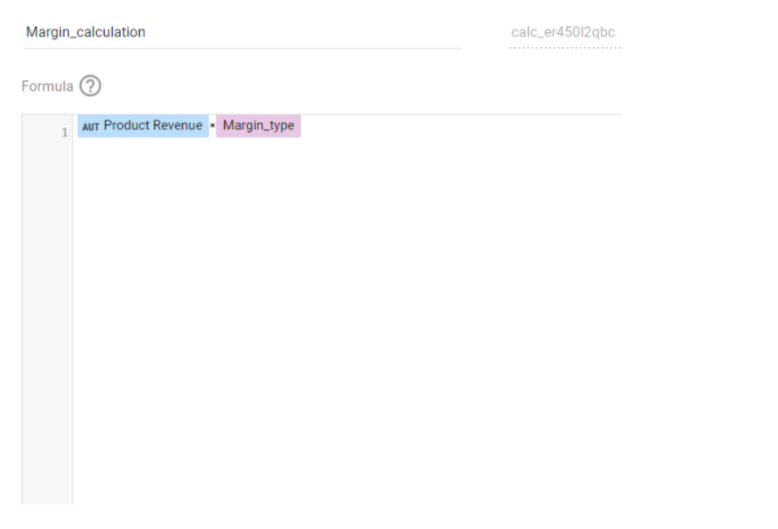778x529 pixels.
Task: Select the Margin_type parameter chip
Action: pos(258,126)
